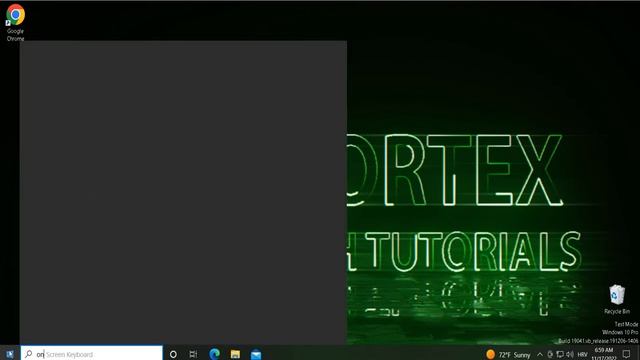Open File Explorer from the taskbar

coord(235,354)
